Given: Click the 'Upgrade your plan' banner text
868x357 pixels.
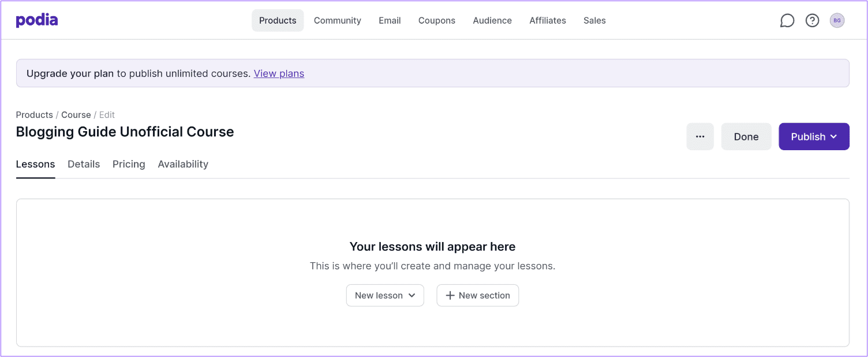Looking at the screenshot, I should click(x=70, y=73).
